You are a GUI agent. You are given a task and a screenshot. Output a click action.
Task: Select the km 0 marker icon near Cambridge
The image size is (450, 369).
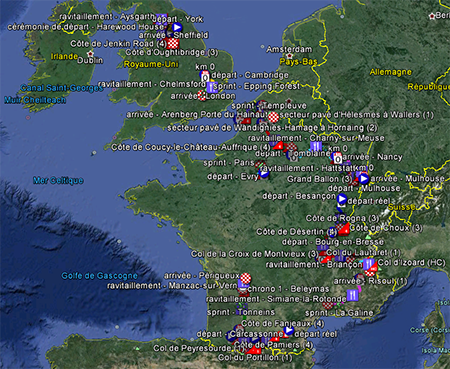pos(205,76)
